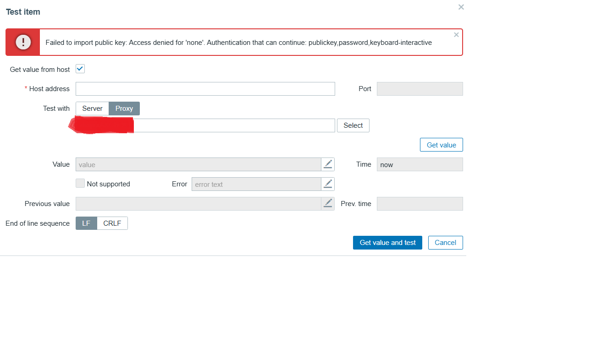Choose CRLF end of line sequence
The height and width of the screenshot is (364, 596).
tap(112, 223)
